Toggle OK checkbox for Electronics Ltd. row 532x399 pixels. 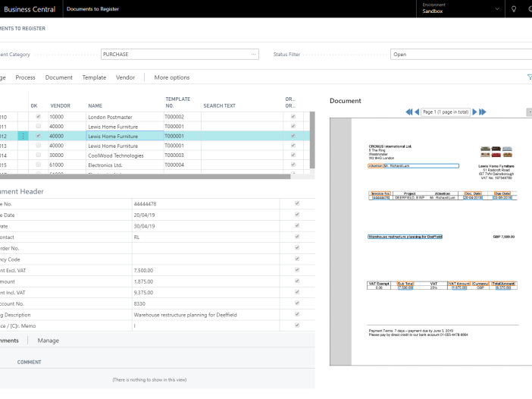tap(39, 165)
